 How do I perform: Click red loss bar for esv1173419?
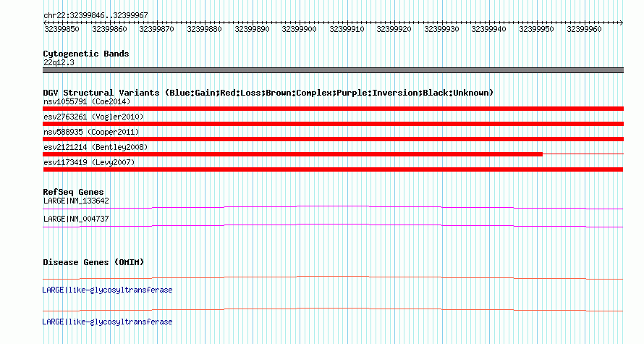point(333,169)
